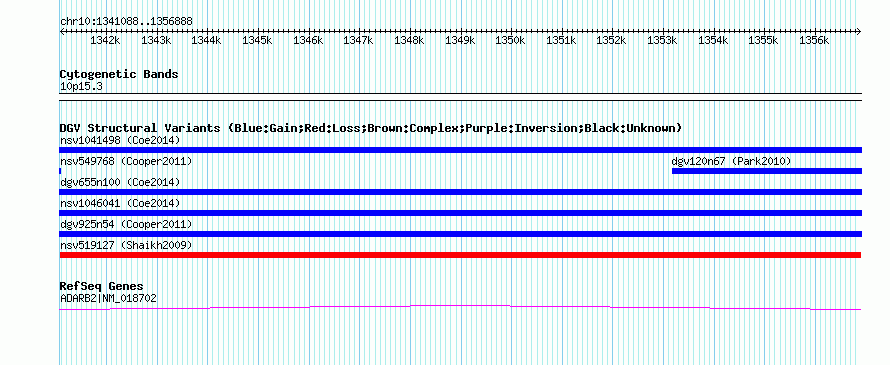Click the RefSeq Genes track title

point(102,286)
